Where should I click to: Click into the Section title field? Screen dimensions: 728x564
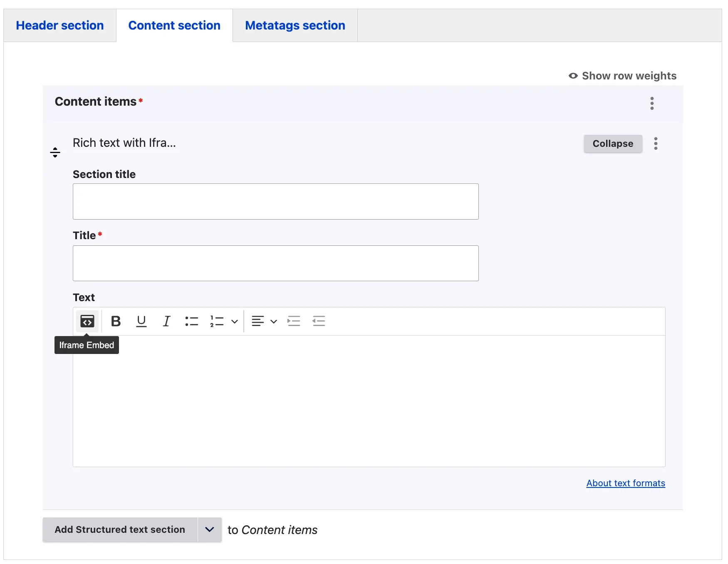[275, 201]
